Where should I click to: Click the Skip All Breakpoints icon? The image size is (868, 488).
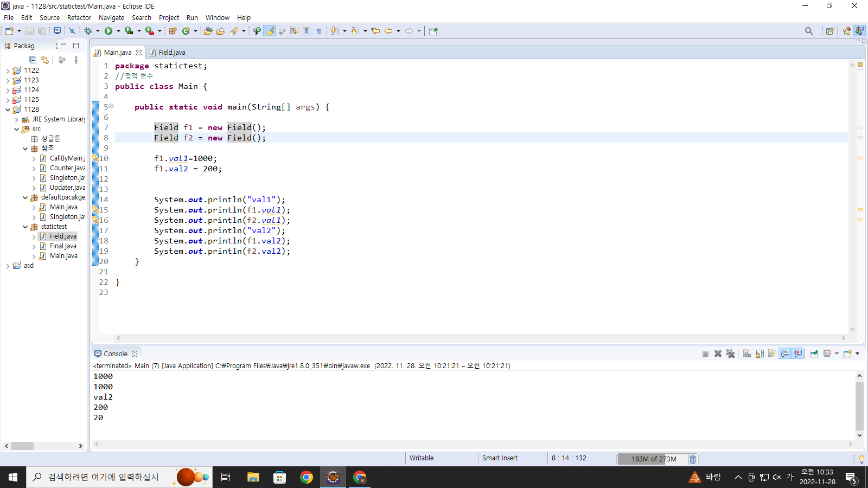pyautogui.click(x=72, y=31)
